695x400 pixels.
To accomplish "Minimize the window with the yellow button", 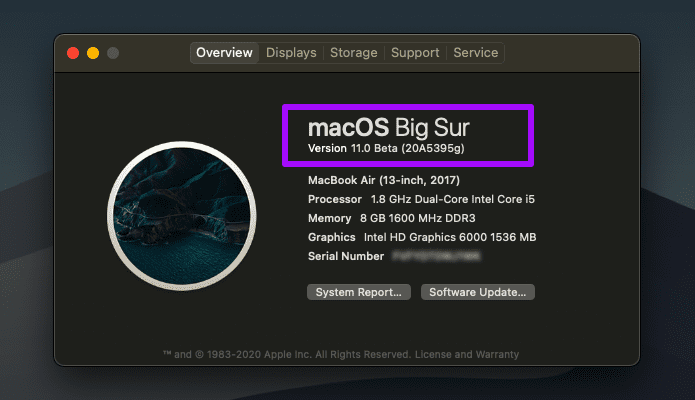I will pyautogui.click(x=93, y=53).
